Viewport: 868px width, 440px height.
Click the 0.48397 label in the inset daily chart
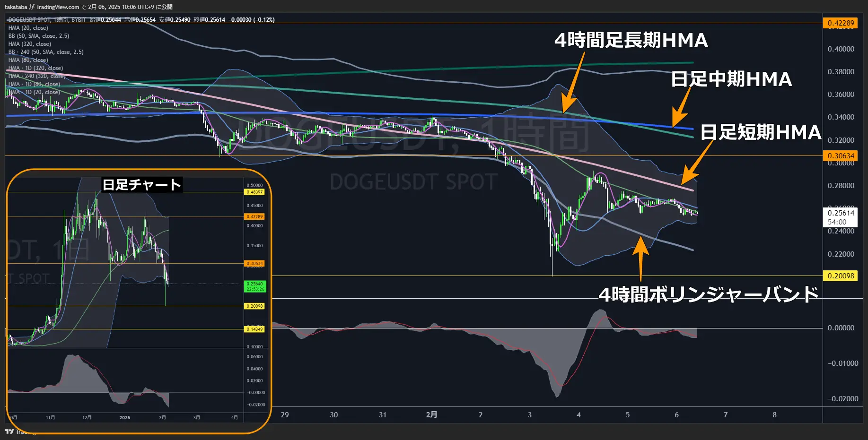pyautogui.click(x=254, y=192)
